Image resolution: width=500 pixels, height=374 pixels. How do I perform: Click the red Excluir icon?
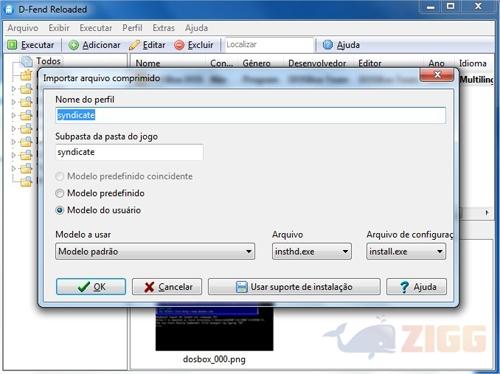point(179,45)
